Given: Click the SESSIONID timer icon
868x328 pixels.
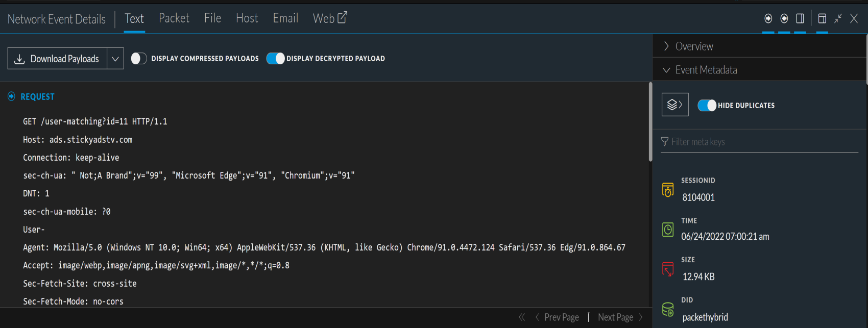Looking at the screenshot, I should point(668,189).
